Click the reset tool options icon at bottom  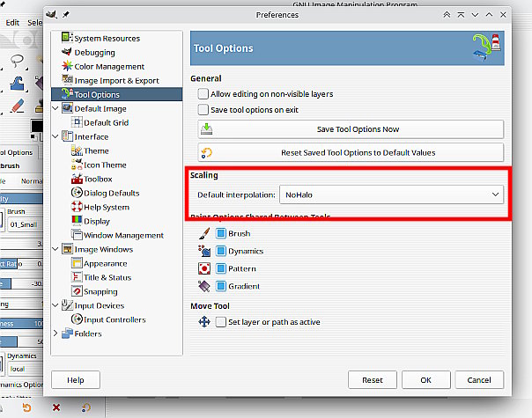pos(86,407)
